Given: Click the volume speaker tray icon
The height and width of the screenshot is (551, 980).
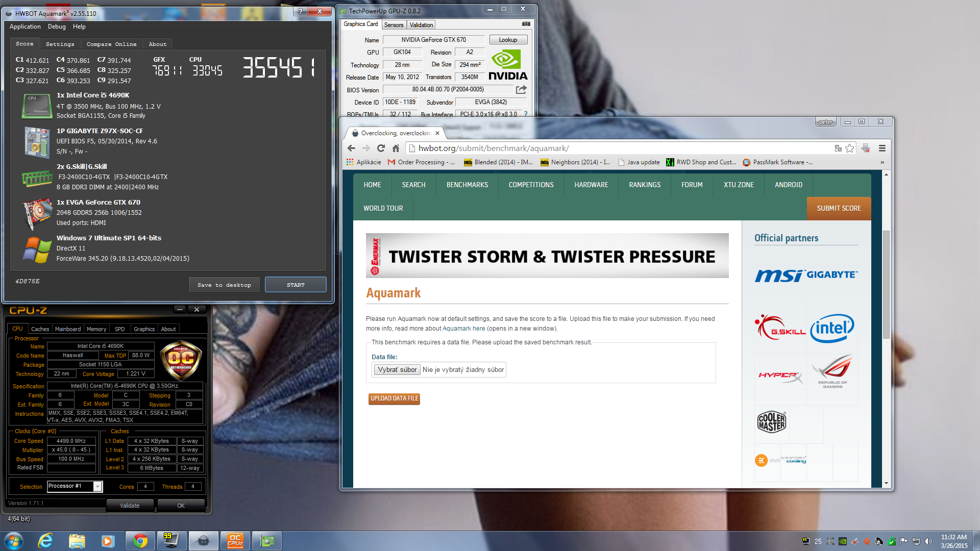Looking at the screenshot, I should pyautogui.click(x=928, y=541).
